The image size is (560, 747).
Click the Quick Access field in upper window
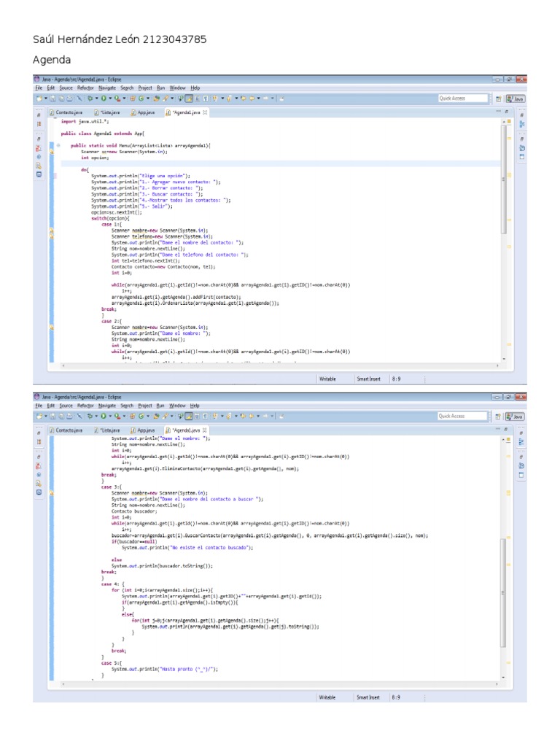click(x=462, y=98)
